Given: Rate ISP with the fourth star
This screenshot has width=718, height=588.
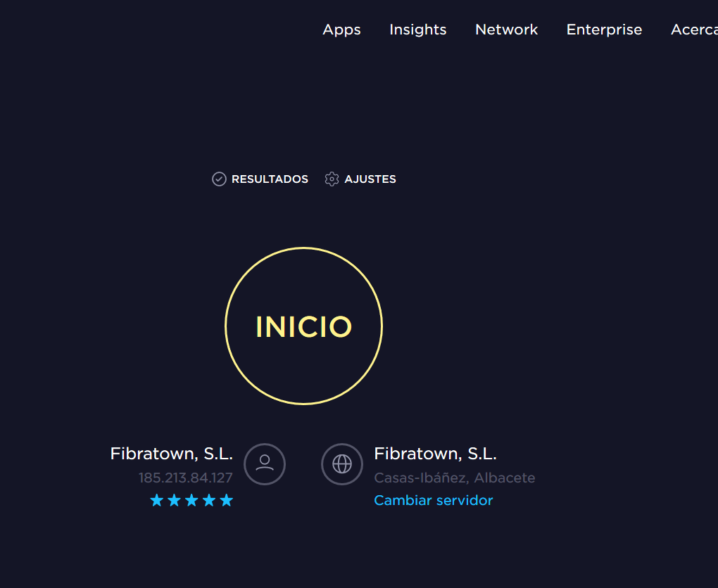Looking at the screenshot, I should pyautogui.click(x=209, y=500).
